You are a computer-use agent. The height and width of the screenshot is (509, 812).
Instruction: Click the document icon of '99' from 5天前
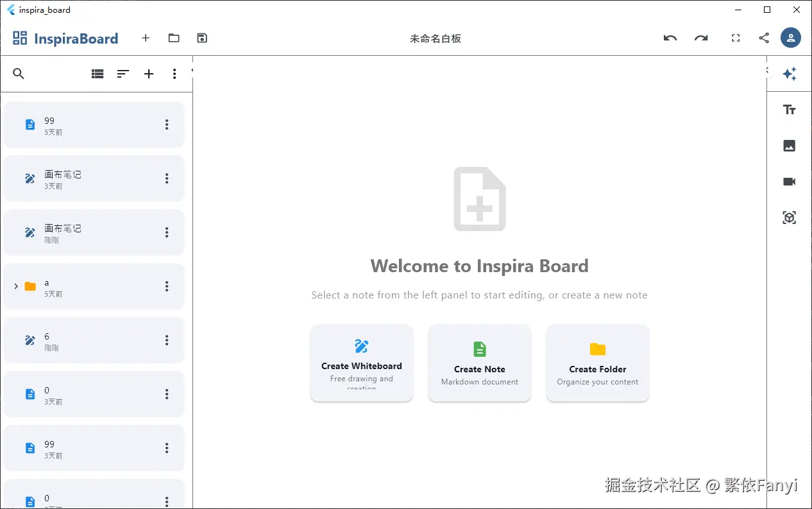click(30, 125)
